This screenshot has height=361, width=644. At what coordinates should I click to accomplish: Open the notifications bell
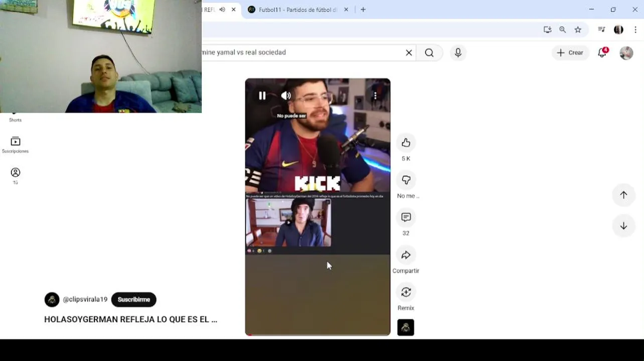coord(602,53)
